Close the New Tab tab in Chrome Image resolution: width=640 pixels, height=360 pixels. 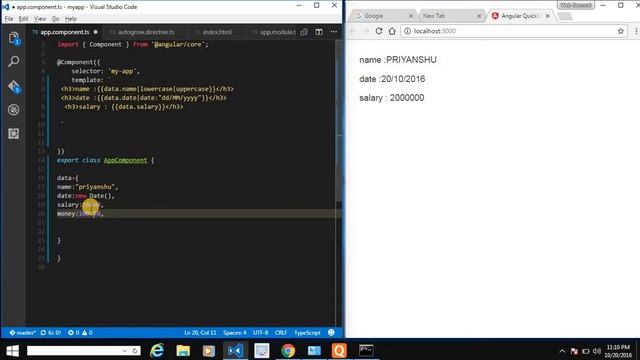click(x=479, y=16)
